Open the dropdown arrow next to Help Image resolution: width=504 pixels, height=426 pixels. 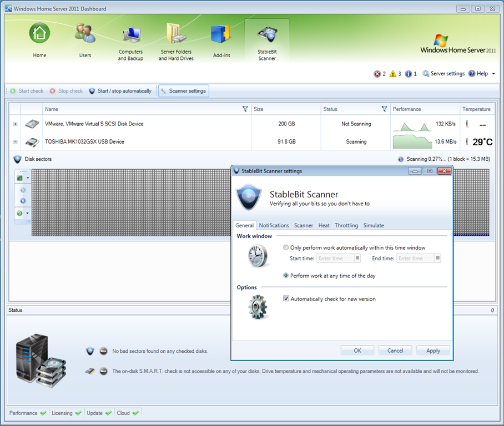(x=493, y=74)
